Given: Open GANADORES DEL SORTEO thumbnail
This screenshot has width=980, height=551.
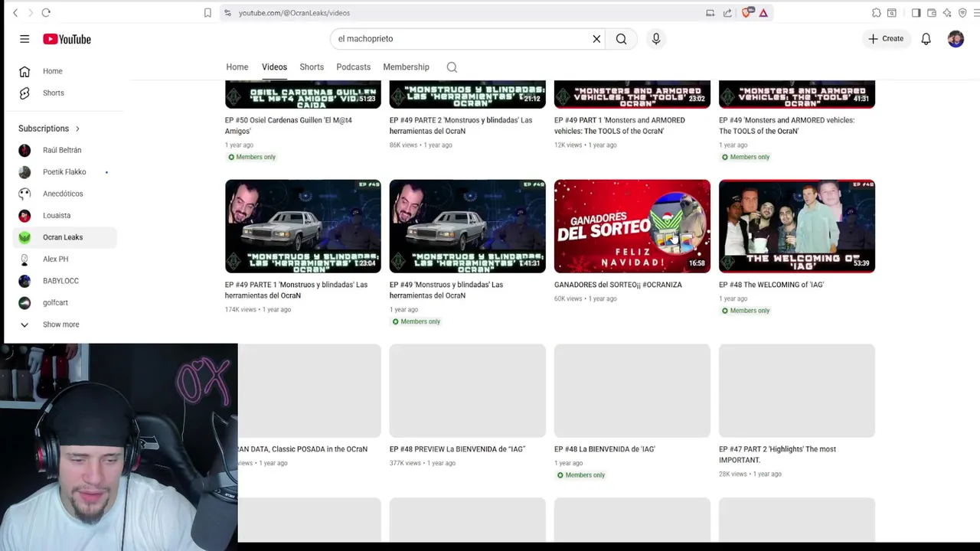Looking at the screenshot, I should pyautogui.click(x=632, y=227).
